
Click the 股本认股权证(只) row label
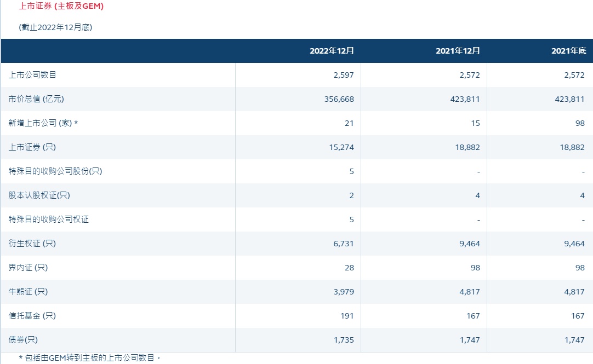point(39,195)
